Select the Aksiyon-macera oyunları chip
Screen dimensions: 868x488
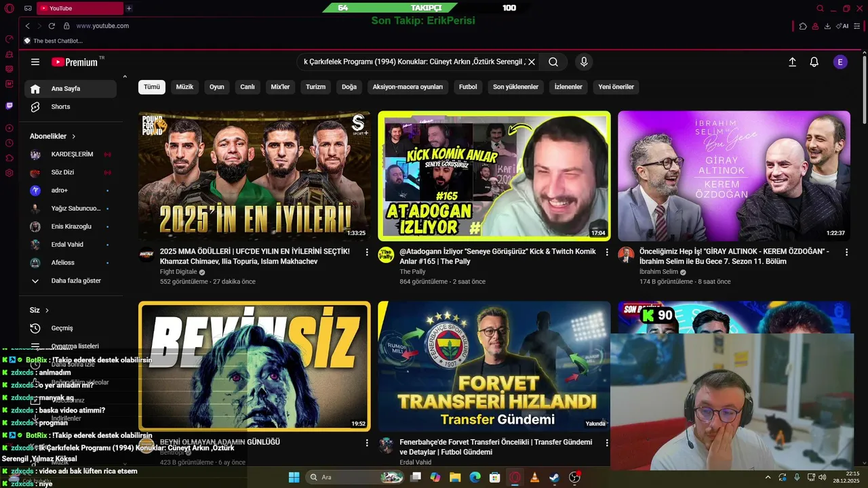click(x=408, y=87)
